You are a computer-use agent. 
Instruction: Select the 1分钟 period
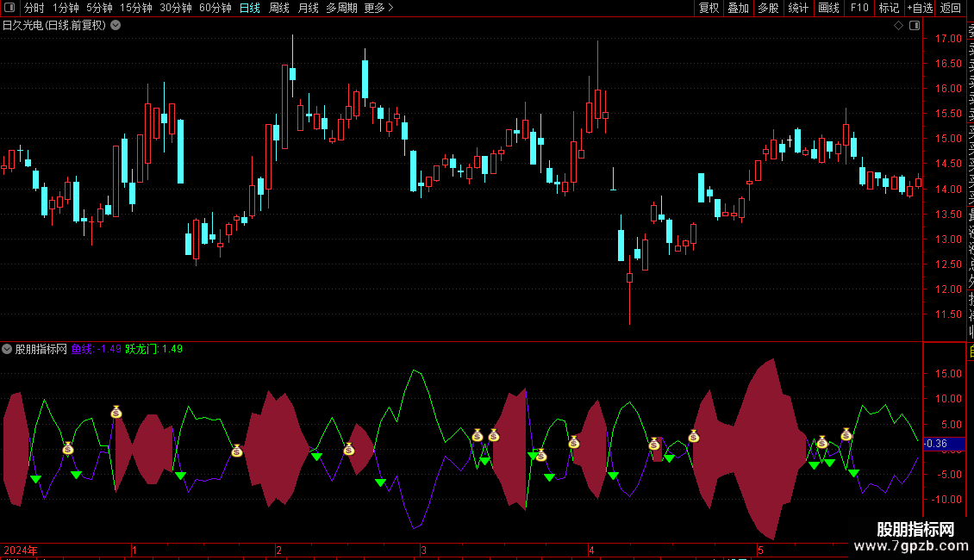(x=66, y=8)
